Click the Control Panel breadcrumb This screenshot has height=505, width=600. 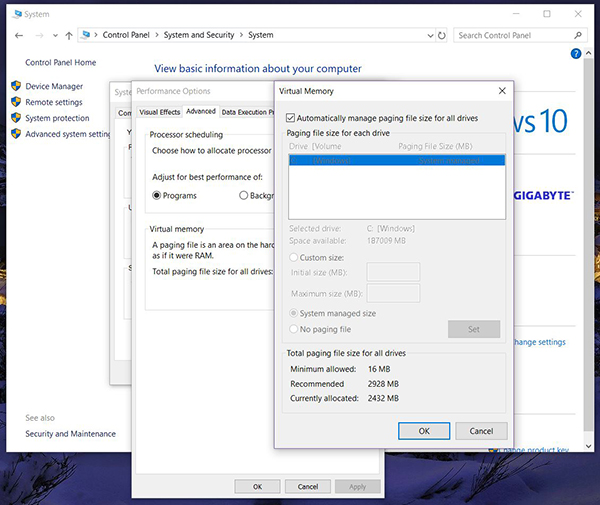pos(126,35)
